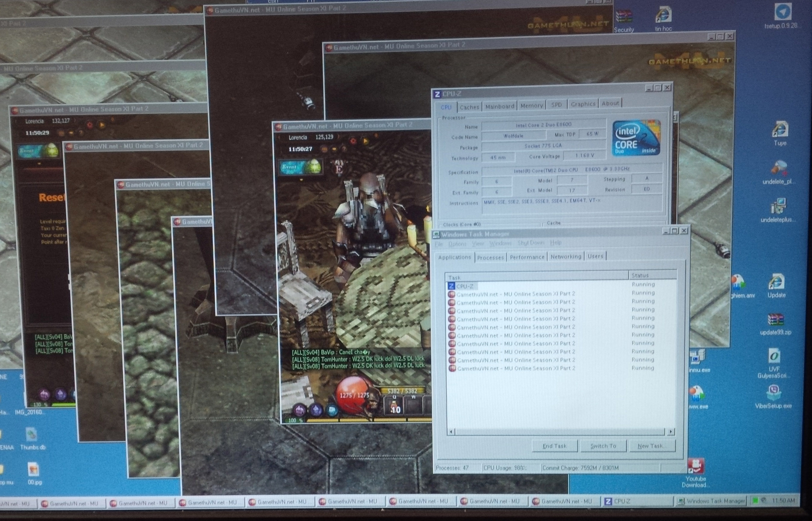Click the Event egg button in game
The height and width of the screenshot is (521, 812).
pyautogui.click(x=301, y=167)
